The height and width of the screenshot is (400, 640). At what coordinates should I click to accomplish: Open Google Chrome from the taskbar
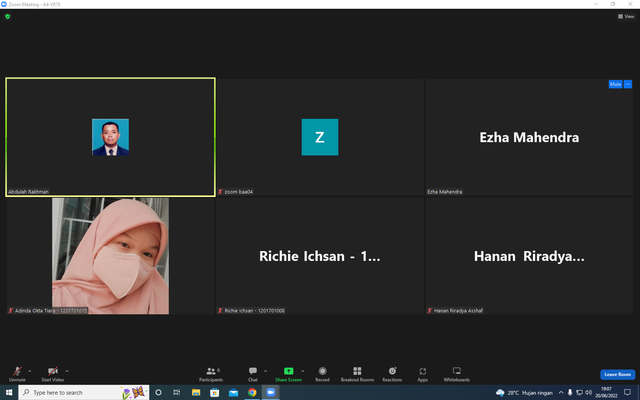[x=252, y=392]
